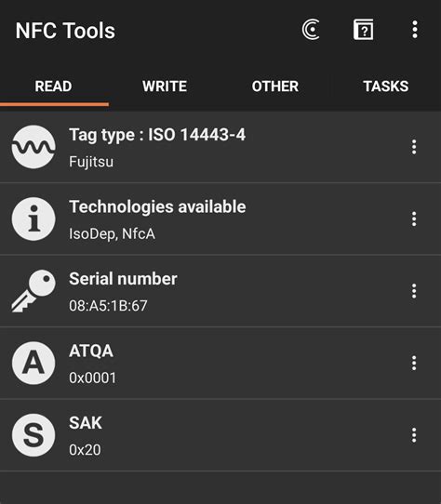This screenshot has height=504, width=441.
Task: Click the Tag type waveform icon
Action: click(33, 147)
